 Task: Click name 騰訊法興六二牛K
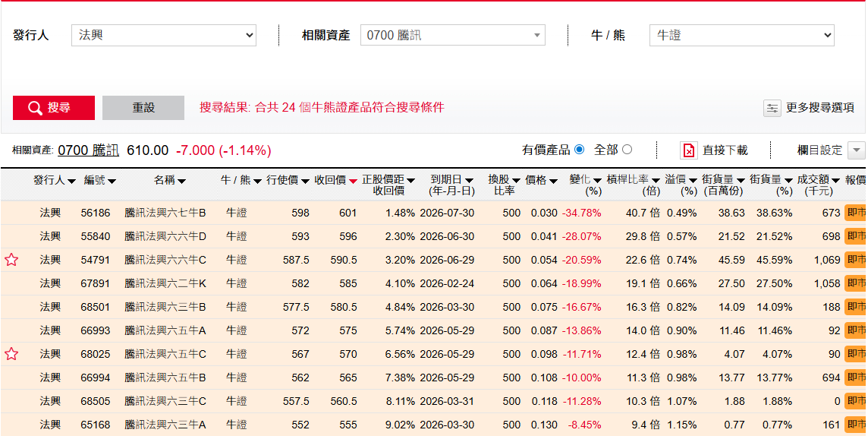pos(165,283)
